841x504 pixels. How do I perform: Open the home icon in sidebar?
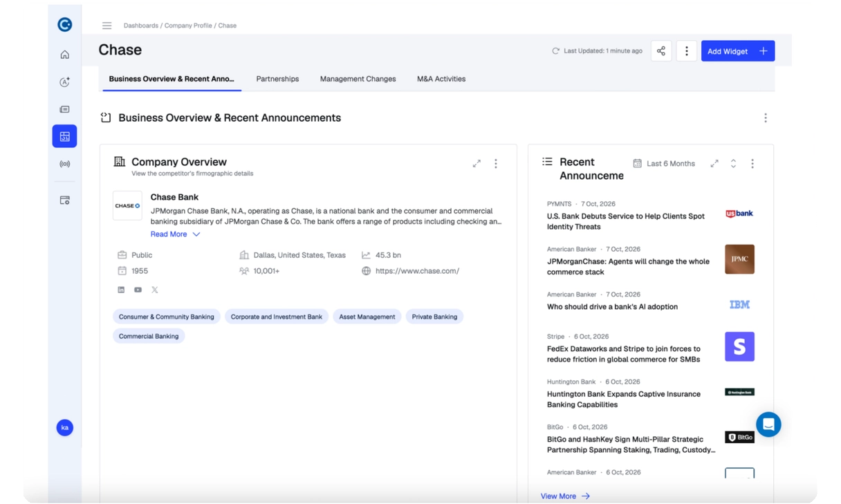(x=64, y=55)
